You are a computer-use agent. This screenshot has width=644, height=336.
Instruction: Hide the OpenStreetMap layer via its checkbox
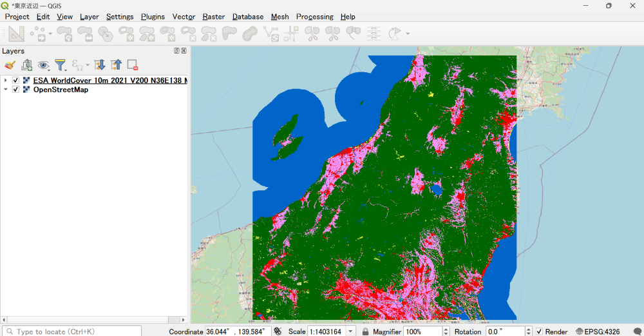[x=15, y=90]
